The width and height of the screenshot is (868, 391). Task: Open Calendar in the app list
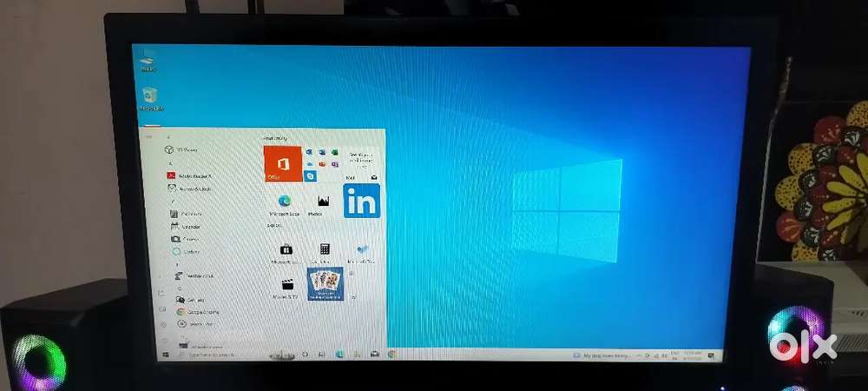coord(186,227)
